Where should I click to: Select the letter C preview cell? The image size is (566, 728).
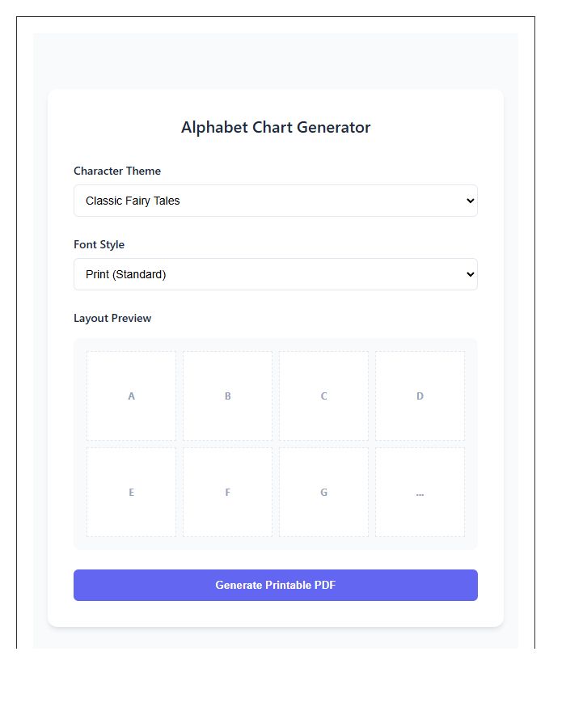point(323,396)
